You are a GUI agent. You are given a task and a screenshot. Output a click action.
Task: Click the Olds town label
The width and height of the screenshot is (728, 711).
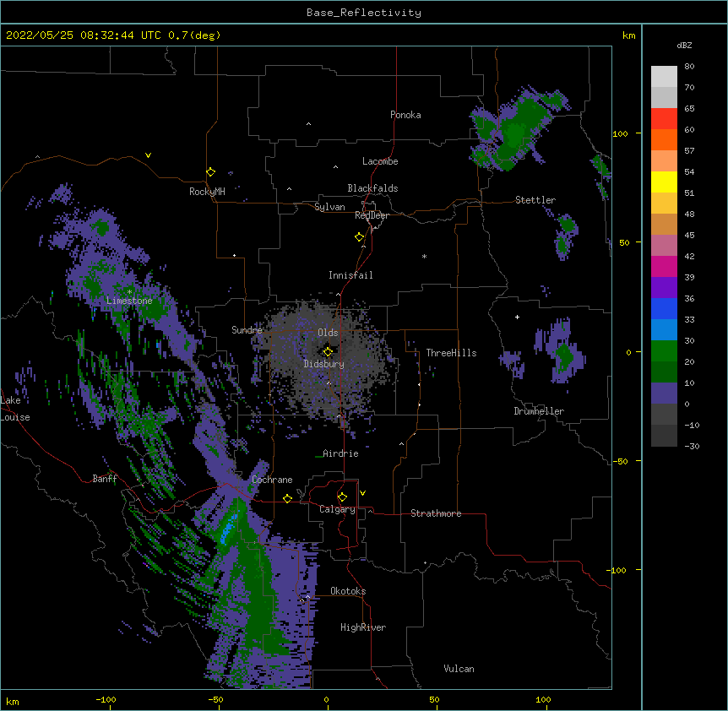point(328,333)
